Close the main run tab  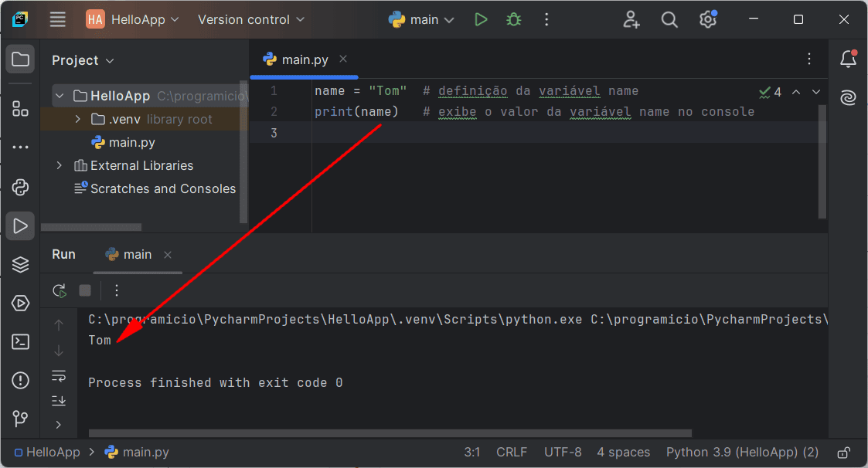168,255
